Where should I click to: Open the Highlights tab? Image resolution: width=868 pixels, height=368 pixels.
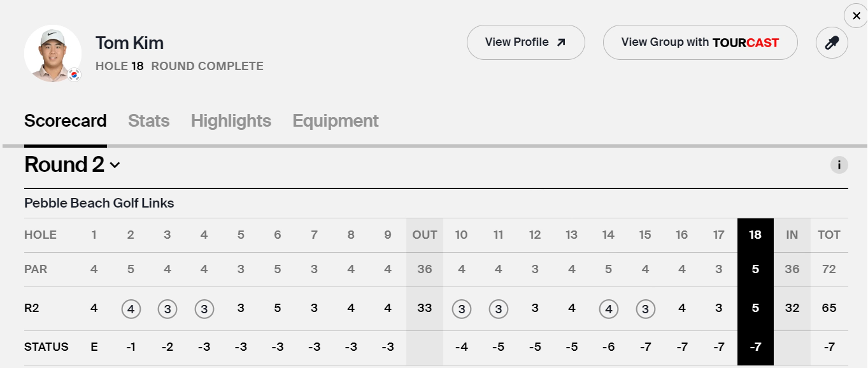coord(231,121)
